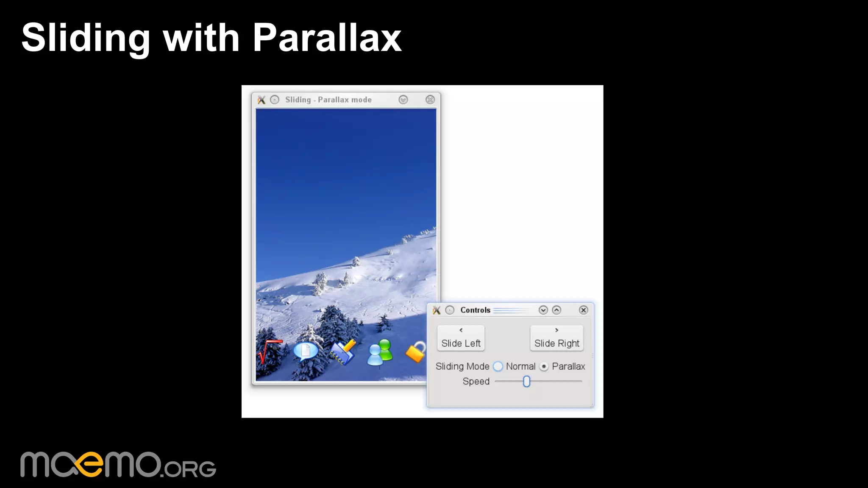Viewport: 868px width, 488px height.
Task: Click the 'Sliding - Parallax mode' title text
Action: pos(328,100)
